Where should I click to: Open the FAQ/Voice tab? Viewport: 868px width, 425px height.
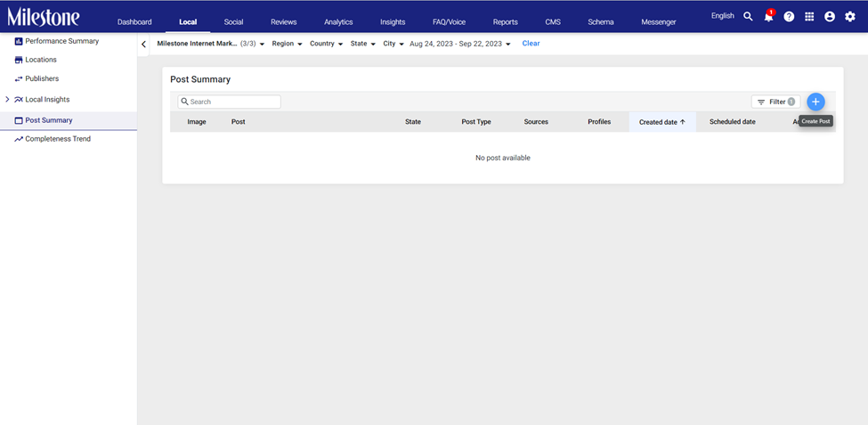point(449,22)
